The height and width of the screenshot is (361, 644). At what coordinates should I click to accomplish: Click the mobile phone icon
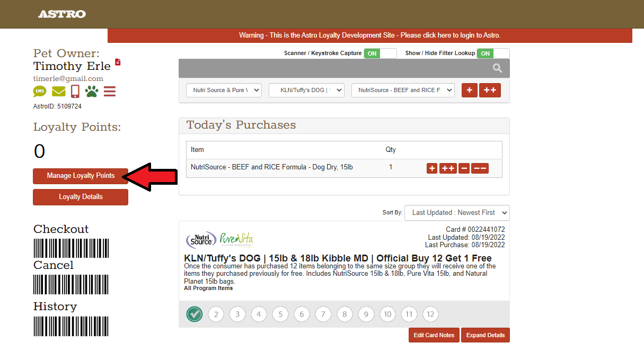coord(75,92)
